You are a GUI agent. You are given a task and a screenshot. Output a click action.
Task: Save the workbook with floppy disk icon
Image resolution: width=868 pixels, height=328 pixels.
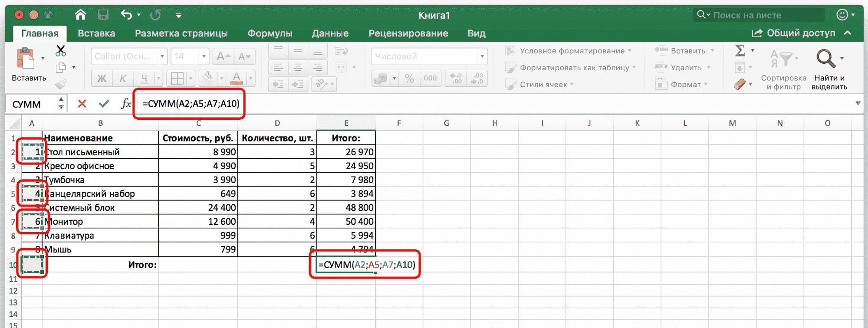click(x=103, y=15)
